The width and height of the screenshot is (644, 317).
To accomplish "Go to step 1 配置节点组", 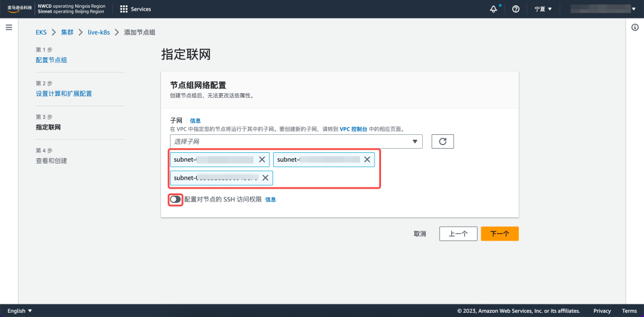I will click(x=51, y=60).
